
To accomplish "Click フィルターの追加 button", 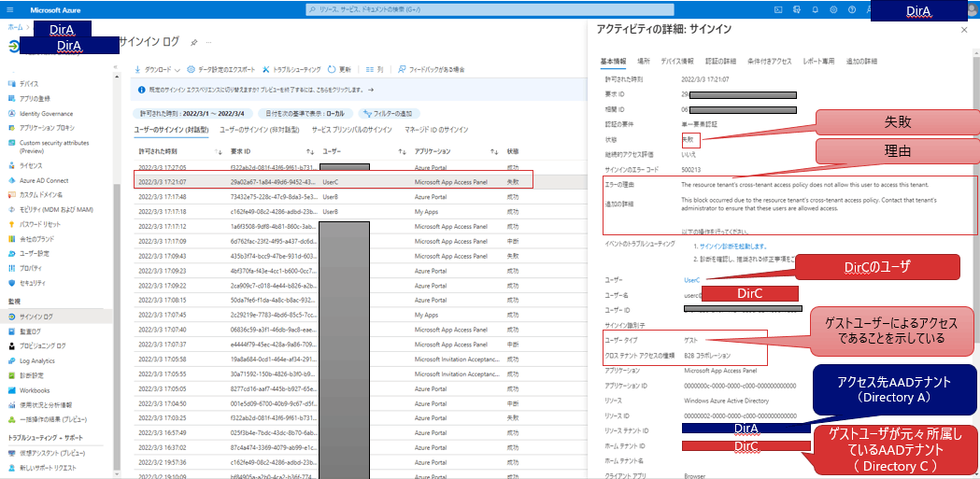I will click(389, 114).
